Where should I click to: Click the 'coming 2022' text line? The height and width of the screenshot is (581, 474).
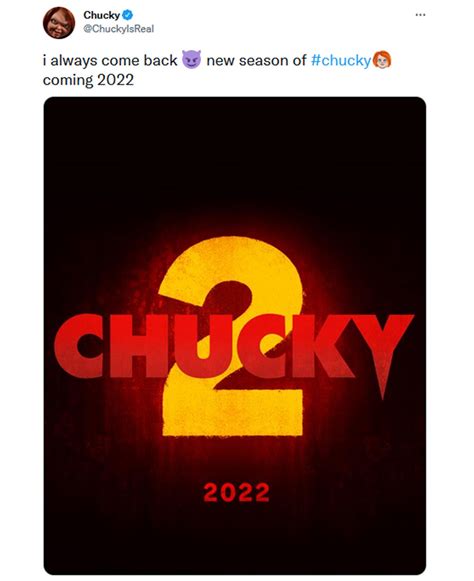(x=88, y=80)
